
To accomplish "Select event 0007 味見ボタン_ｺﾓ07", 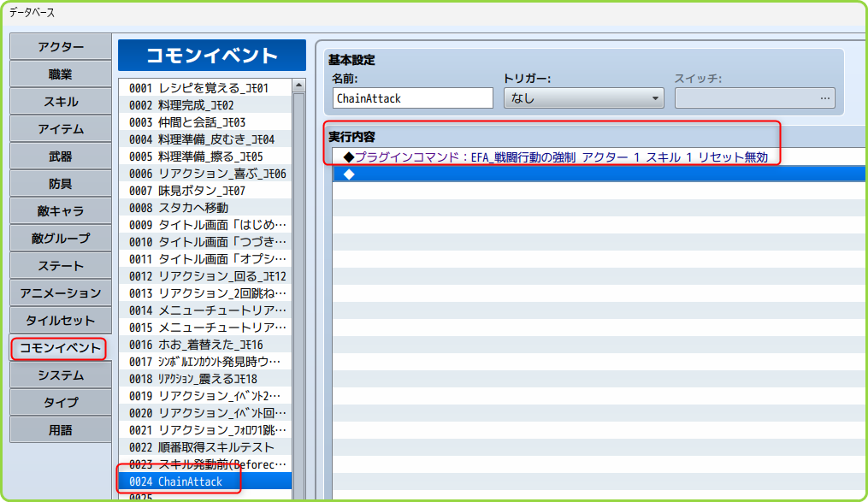I will tap(205, 191).
